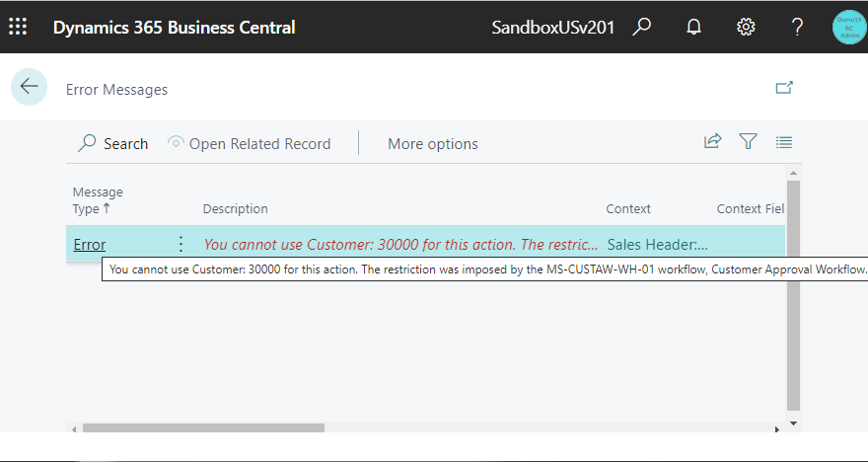Go back with the arrow button
The height and width of the screenshot is (462, 868).
point(29,87)
